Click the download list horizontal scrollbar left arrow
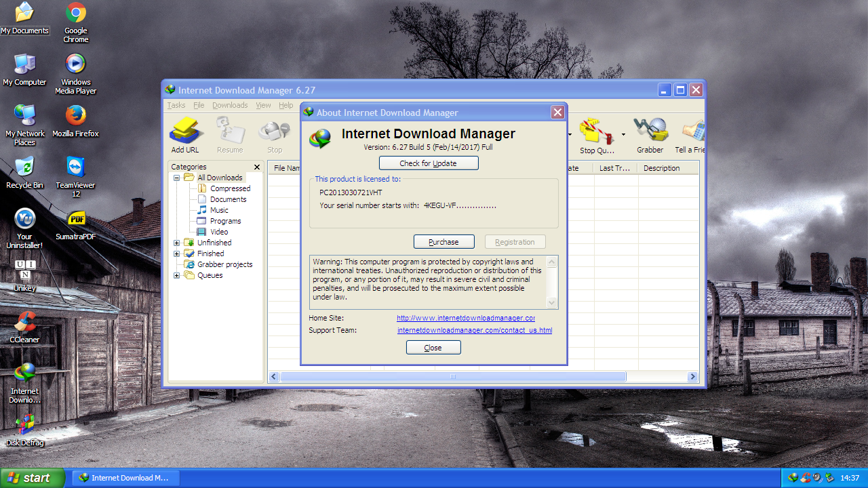The image size is (868, 488). click(274, 377)
